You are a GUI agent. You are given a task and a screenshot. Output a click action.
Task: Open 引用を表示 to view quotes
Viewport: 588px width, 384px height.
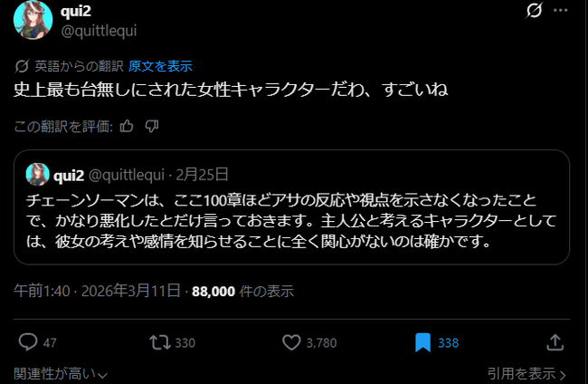coord(526,374)
